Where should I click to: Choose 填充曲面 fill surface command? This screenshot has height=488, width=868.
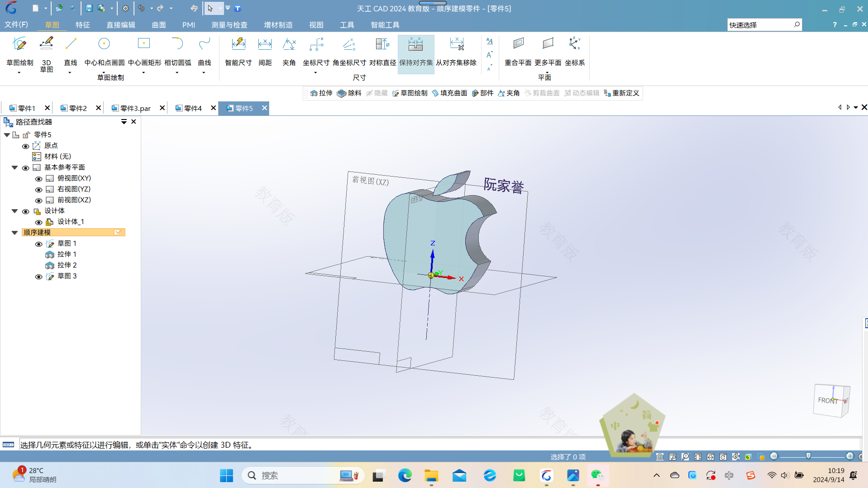pyautogui.click(x=449, y=93)
